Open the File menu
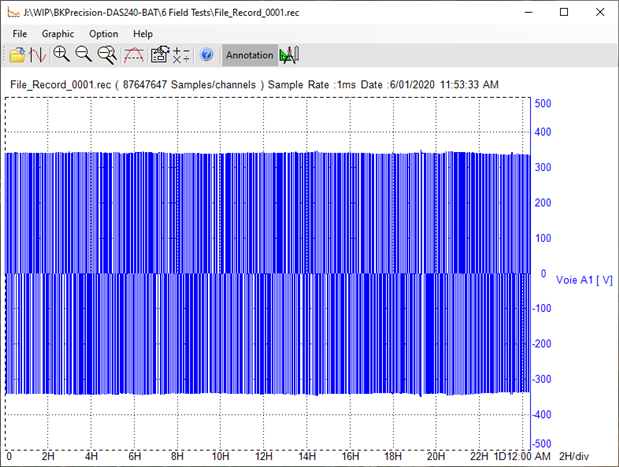This screenshot has width=619, height=467. (20, 34)
